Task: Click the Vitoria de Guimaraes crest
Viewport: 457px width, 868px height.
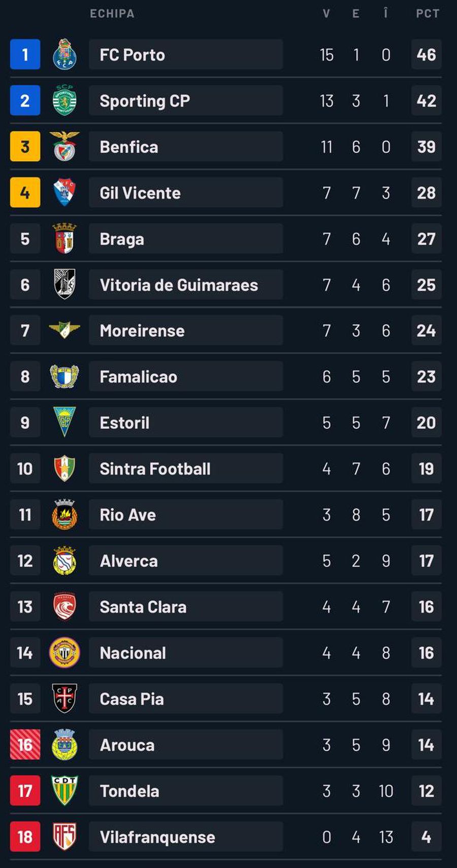Action: tap(64, 285)
